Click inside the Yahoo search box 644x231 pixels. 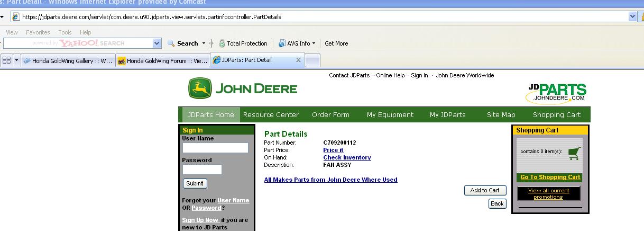click(x=78, y=43)
